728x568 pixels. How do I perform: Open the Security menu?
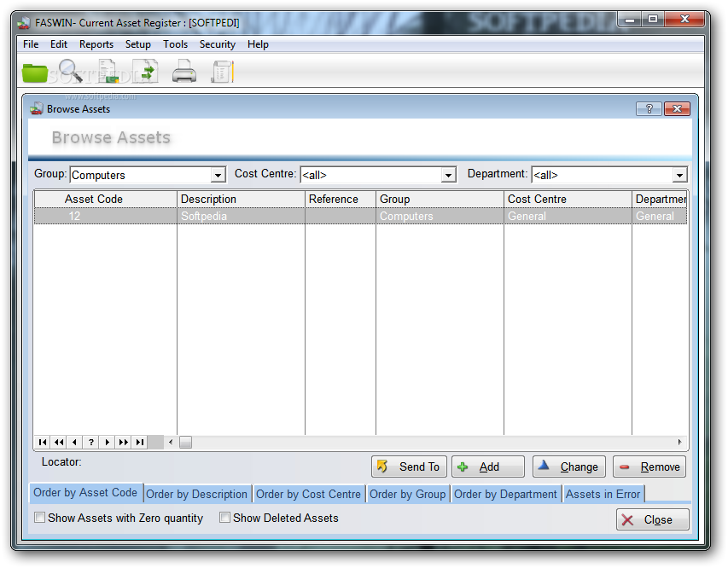[218, 44]
